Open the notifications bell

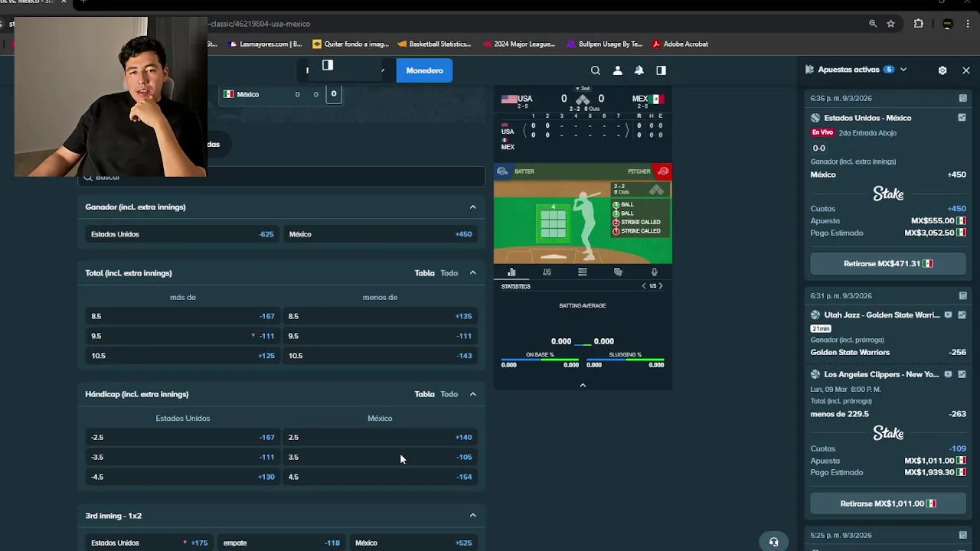[x=639, y=70]
